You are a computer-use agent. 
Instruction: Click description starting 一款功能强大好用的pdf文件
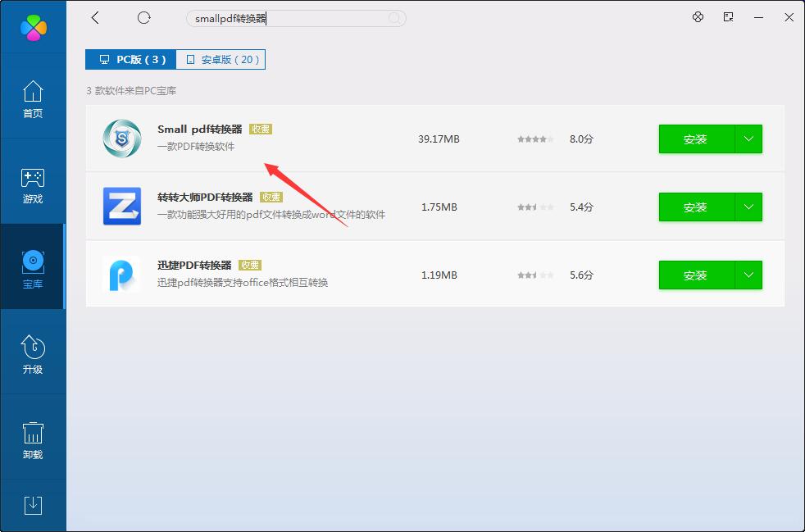271,215
